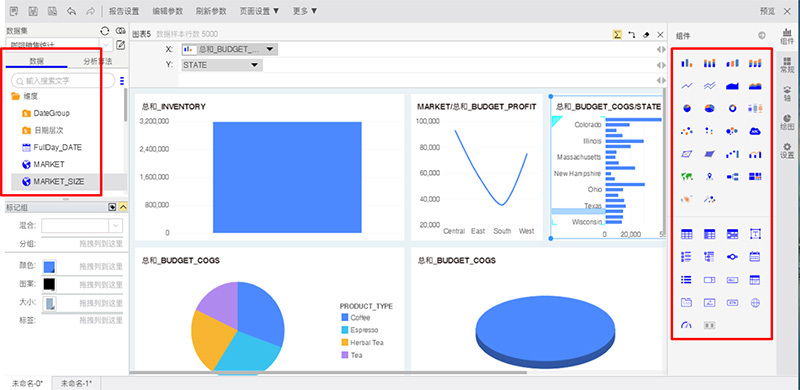Click the sigma aggregate icon
The height and width of the screenshot is (390, 800).
tap(617, 34)
